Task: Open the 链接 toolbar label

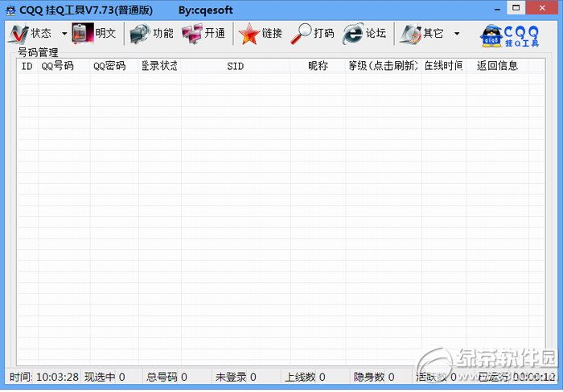Action: pyautogui.click(x=272, y=34)
